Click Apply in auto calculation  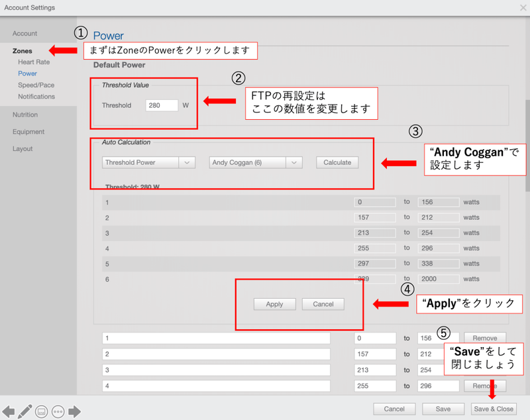point(274,304)
